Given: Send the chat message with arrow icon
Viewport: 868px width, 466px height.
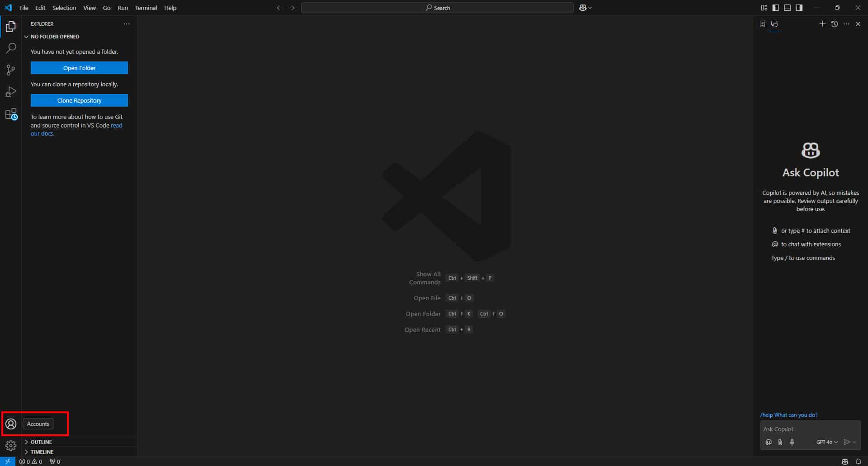Looking at the screenshot, I should pyautogui.click(x=847, y=442).
